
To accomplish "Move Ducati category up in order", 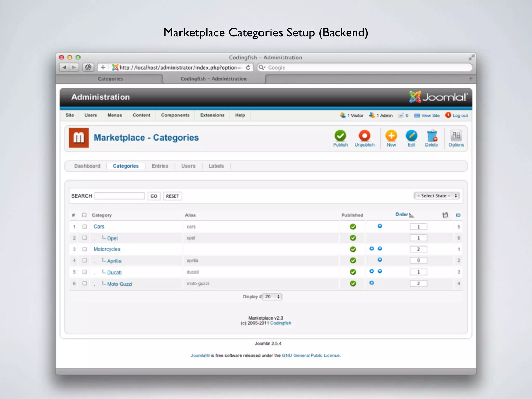I will coord(371,271).
